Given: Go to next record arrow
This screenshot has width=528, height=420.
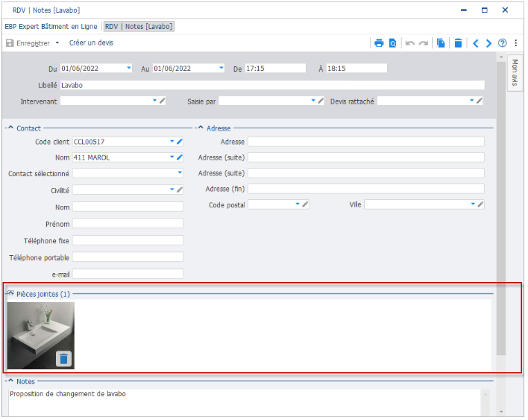Looking at the screenshot, I should click(x=488, y=43).
